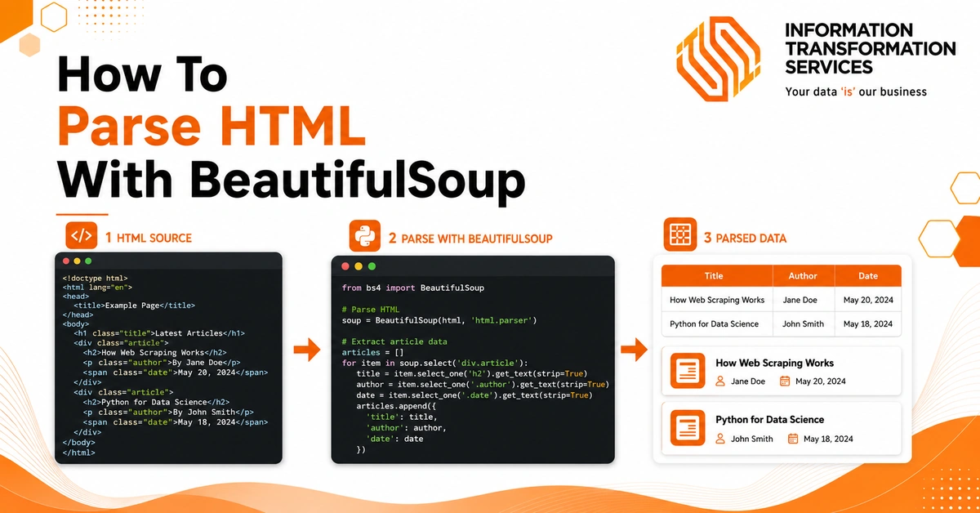Open the How Web Scraping Works card title
This screenshot has height=513, width=980.
pyautogui.click(x=774, y=363)
